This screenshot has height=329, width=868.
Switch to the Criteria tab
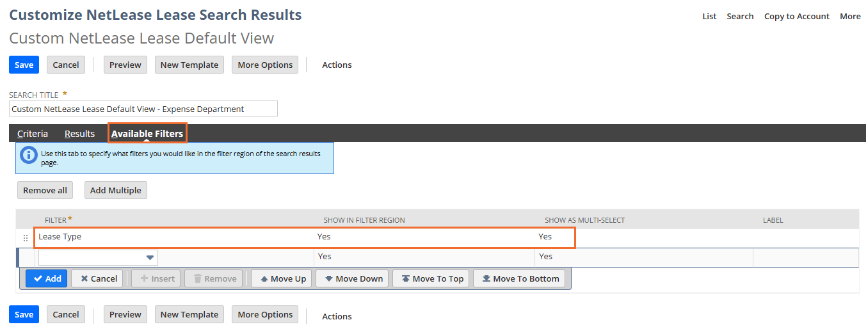[33, 134]
